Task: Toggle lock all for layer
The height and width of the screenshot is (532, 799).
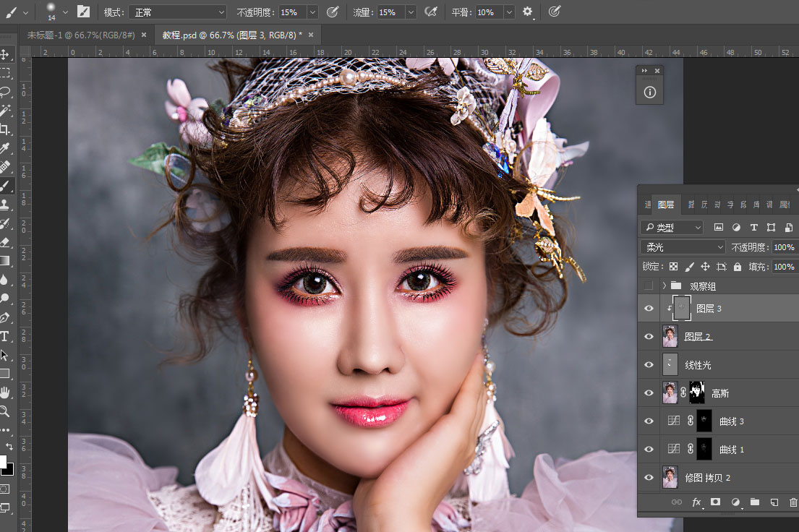Action: [738, 267]
